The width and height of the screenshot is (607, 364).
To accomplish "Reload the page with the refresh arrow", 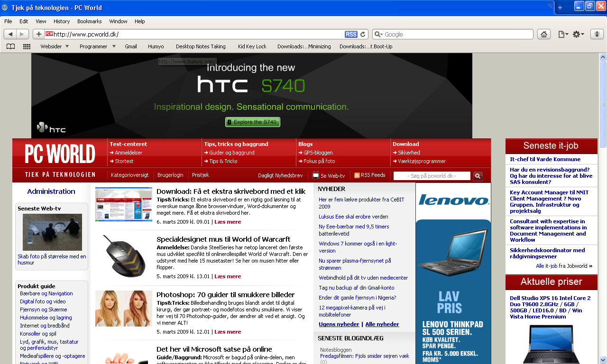I will pyautogui.click(x=363, y=34).
